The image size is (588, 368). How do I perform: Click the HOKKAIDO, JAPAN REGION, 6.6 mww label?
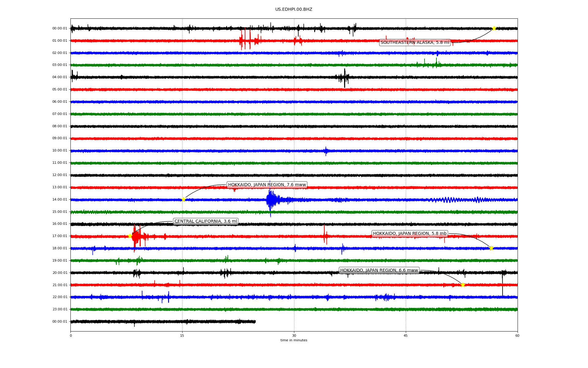point(379,270)
